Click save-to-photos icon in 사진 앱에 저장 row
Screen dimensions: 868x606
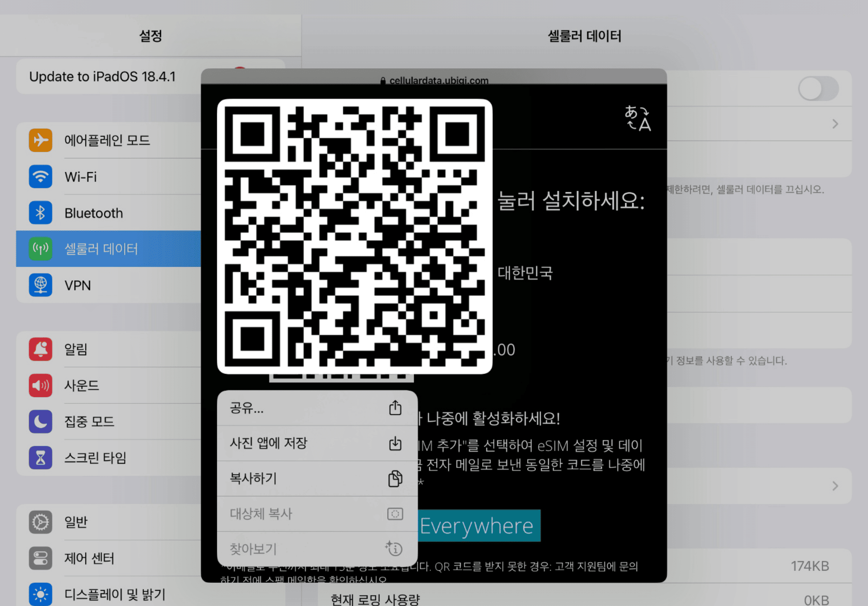tap(395, 443)
